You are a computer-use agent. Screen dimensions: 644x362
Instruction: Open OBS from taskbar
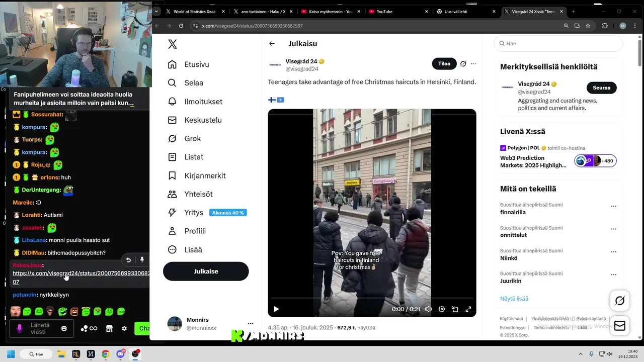tap(135, 354)
